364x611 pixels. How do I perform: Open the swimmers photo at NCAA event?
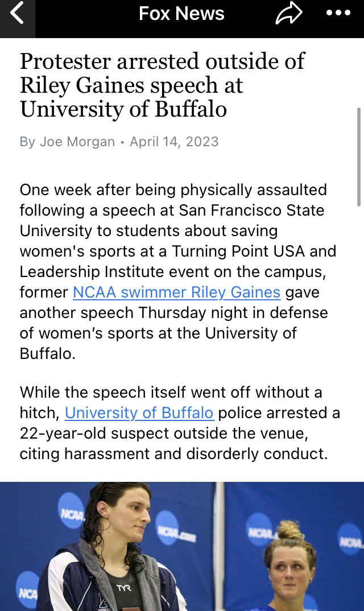[182, 546]
